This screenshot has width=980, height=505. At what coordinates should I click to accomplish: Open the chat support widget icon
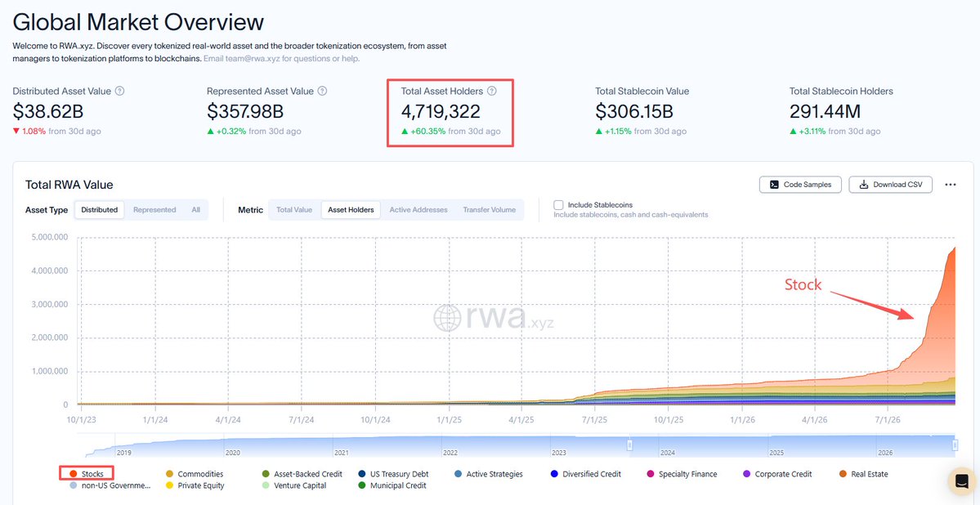pyautogui.click(x=961, y=481)
